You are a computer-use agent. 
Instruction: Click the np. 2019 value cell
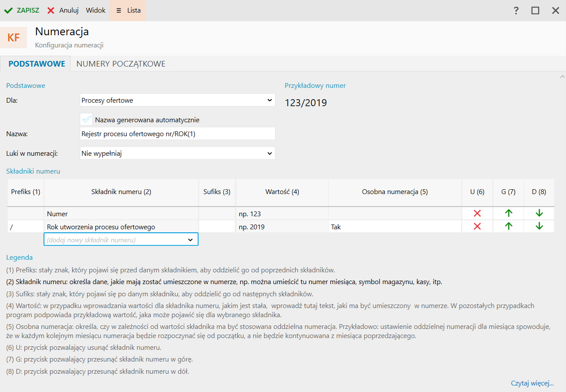tap(282, 227)
